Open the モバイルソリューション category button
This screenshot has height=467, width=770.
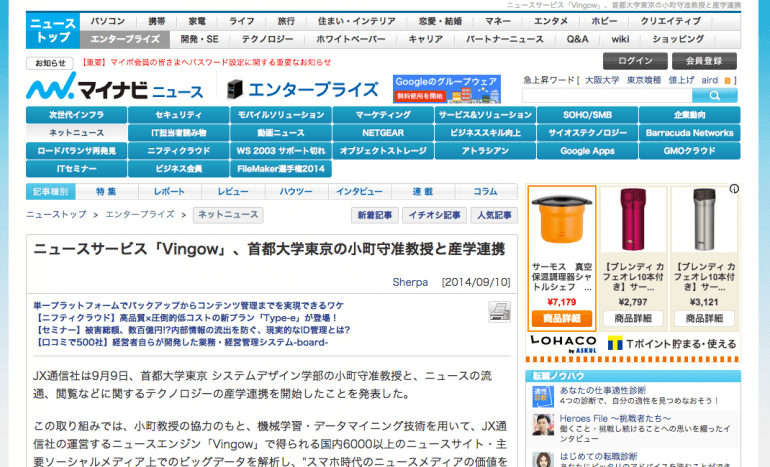tap(281, 115)
